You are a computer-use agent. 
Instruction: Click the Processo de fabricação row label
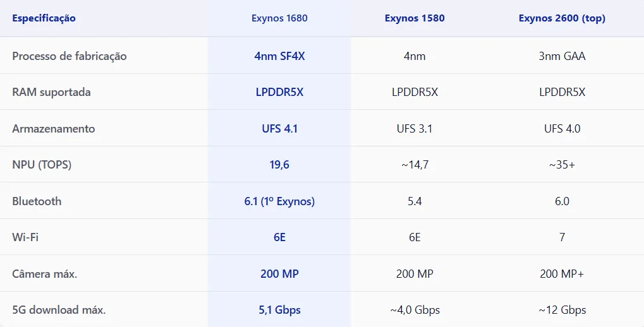tap(70, 56)
